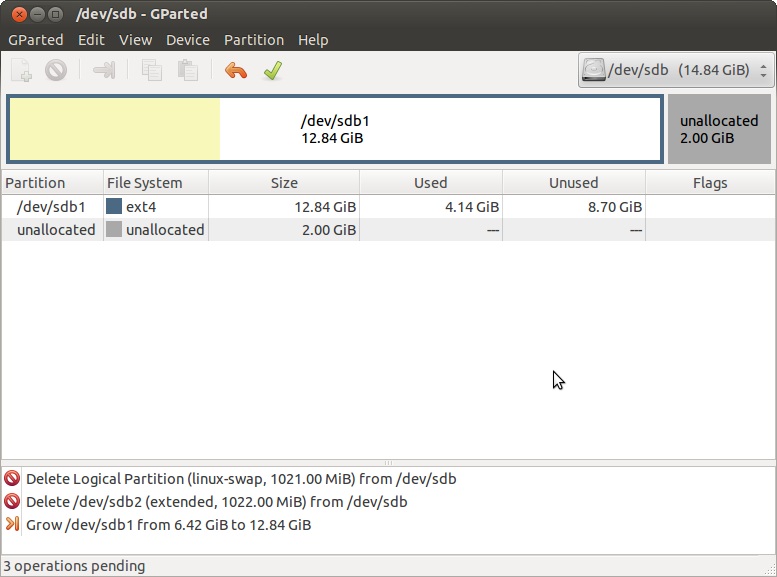Image resolution: width=777 pixels, height=577 pixels.
Task: Click the New partition toolbar icon
Action: tap(21, 70)
